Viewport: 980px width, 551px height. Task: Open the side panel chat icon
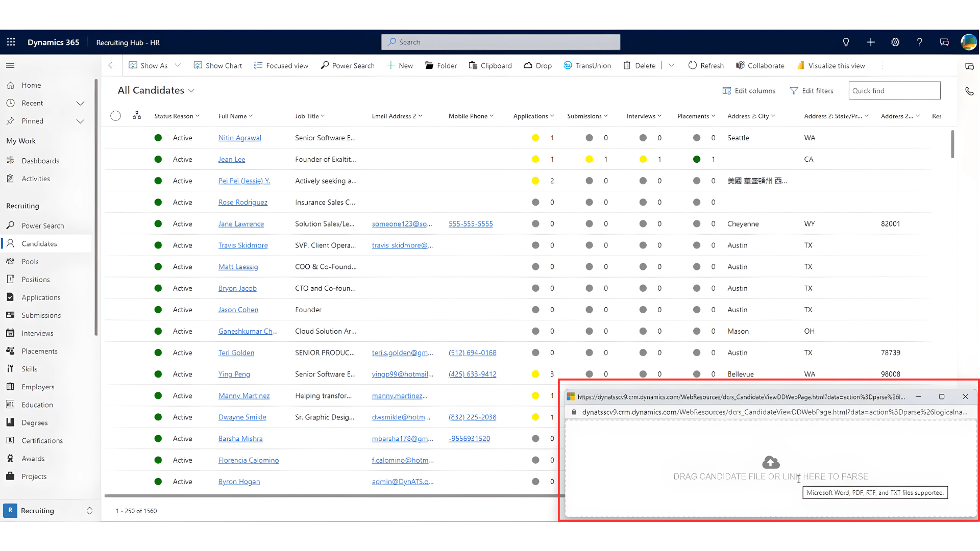point(969,66)
